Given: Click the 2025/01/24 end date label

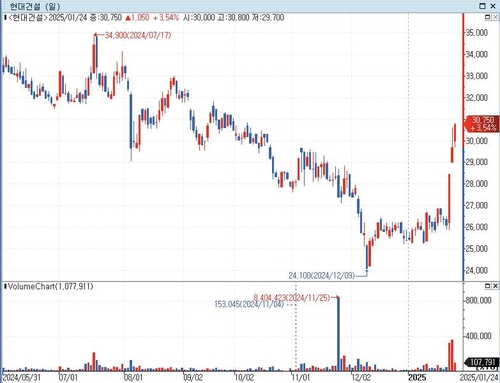Looking at the screenshot, I should 479,377.
